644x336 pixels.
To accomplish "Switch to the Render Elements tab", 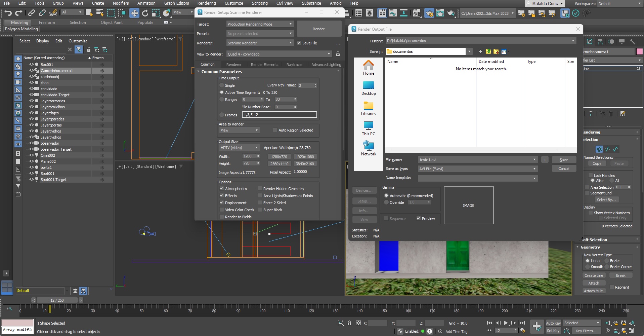I will click(264, 65).
